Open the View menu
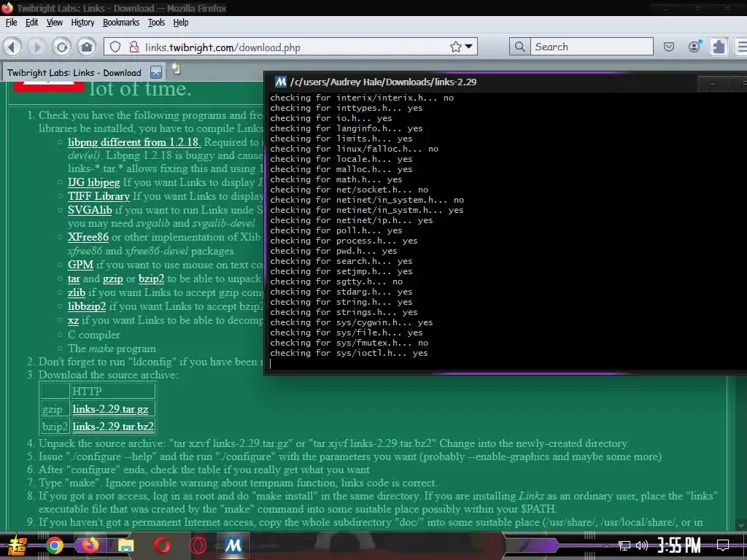 click(54, 23)
